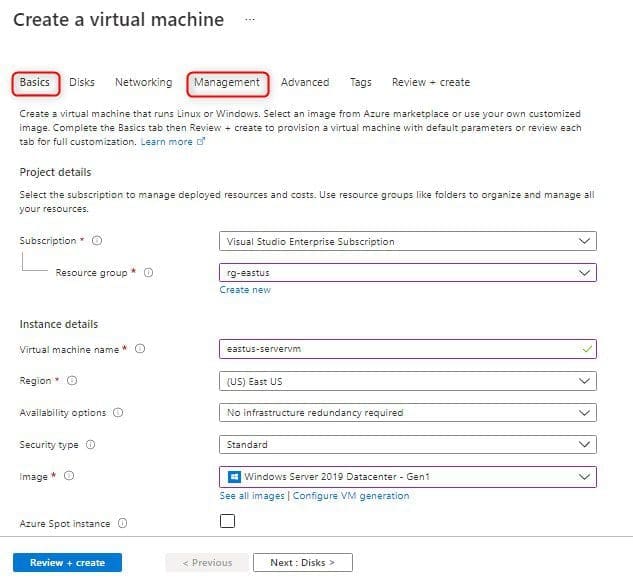This screenshot has width=633, height=583.
Task: Enable the Azure Spot instance checkbox
Action: pos(227,521)
